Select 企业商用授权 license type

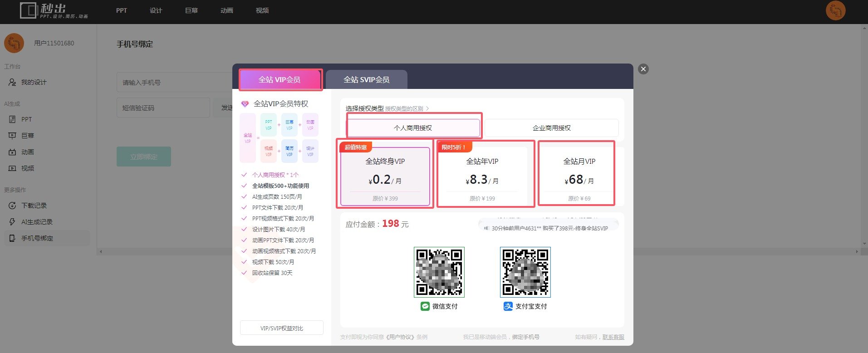(x=552, y=128)
